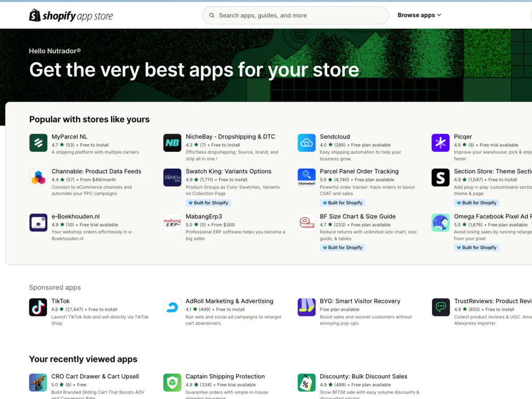Open Swatch King: Variants Options link

pos(228,171)
